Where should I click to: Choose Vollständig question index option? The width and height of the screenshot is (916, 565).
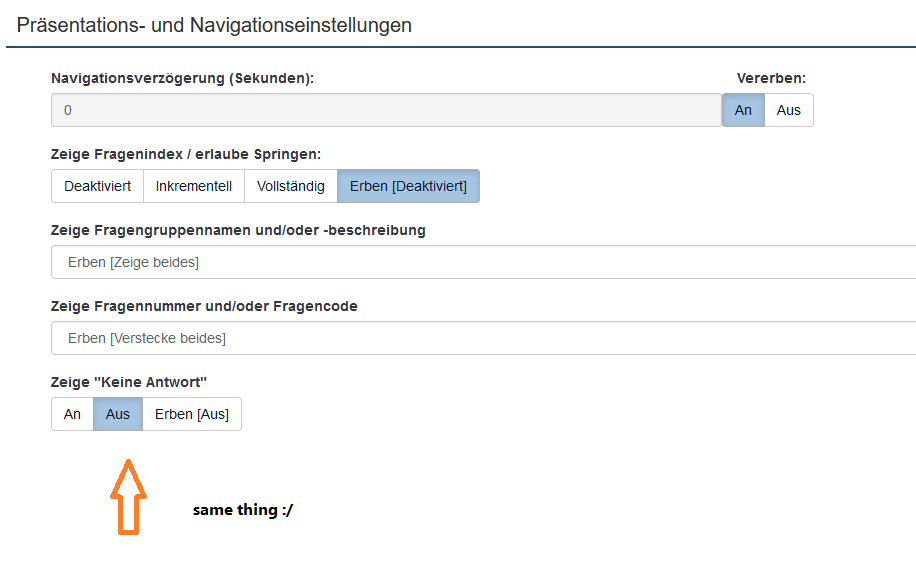(291, 186)
